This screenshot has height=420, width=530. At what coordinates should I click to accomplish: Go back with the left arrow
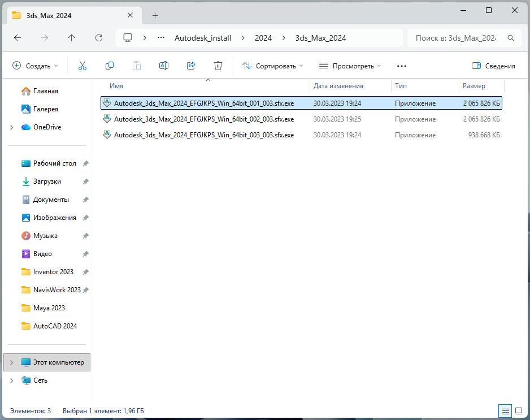click(x=18, y=38)
